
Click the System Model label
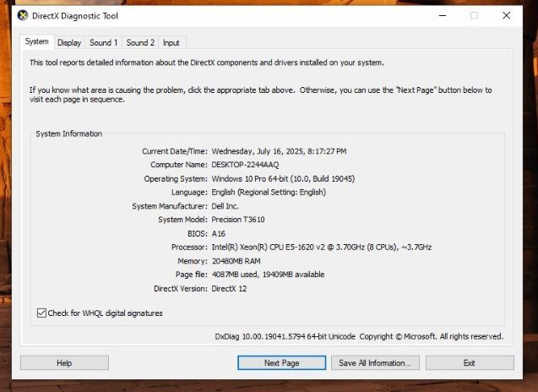(x=182, y=220)
